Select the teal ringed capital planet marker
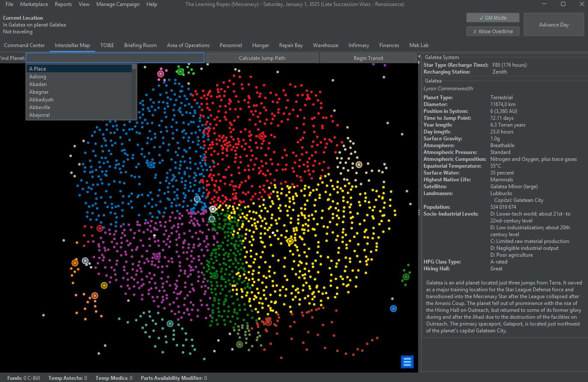The width and height of the screenshot is (588, 382). tap(170, 323)
